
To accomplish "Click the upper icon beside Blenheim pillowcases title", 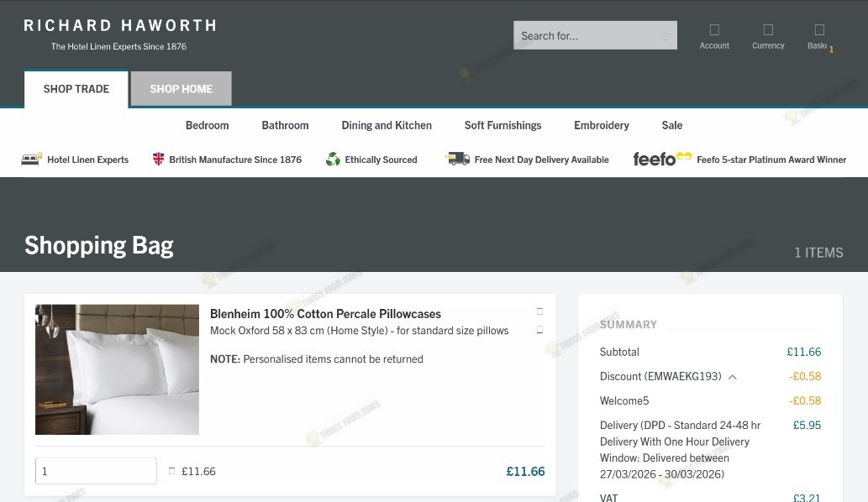I will (539, 311).
